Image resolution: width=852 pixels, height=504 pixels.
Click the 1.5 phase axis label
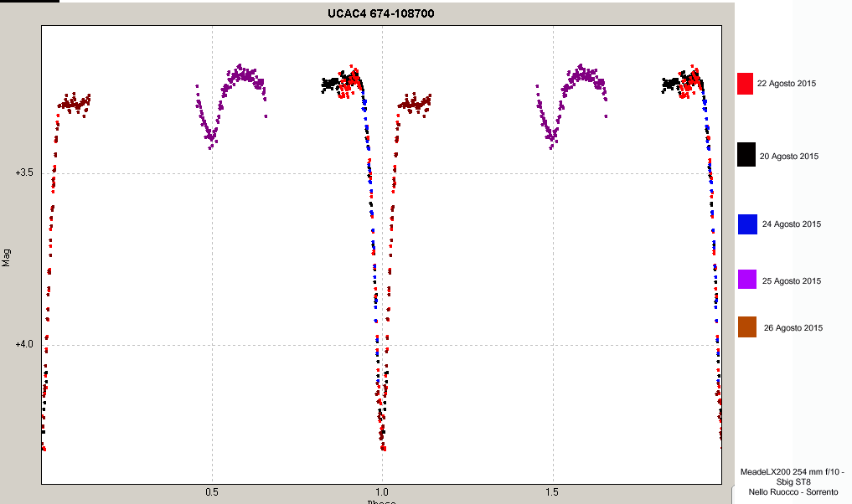(x=552, y=492)
